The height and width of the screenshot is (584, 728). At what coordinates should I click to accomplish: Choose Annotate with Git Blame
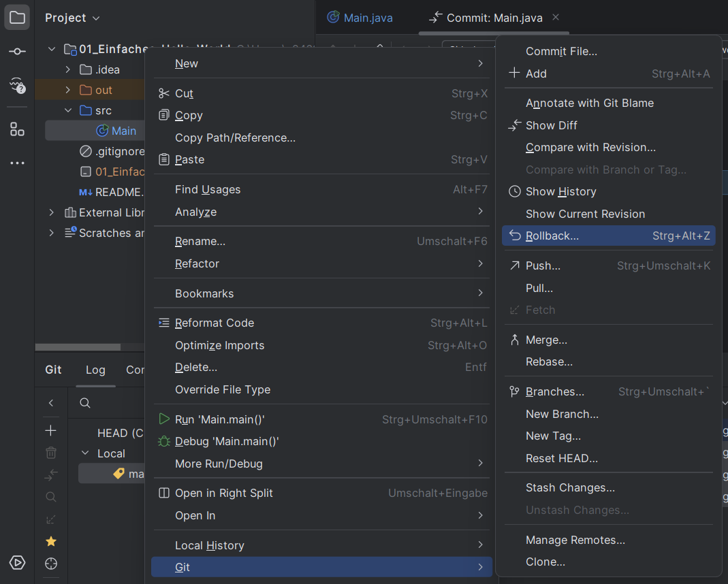click(608, 103)
